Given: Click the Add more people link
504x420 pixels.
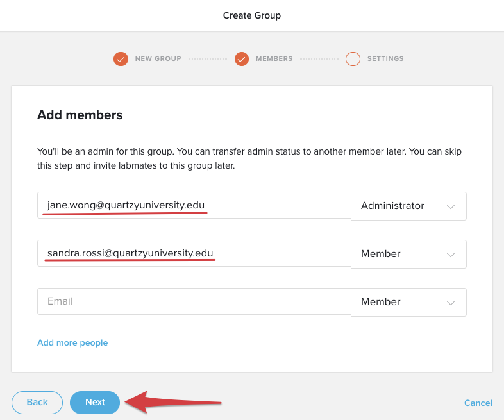Looking at the screenshot, I should 72,342.
